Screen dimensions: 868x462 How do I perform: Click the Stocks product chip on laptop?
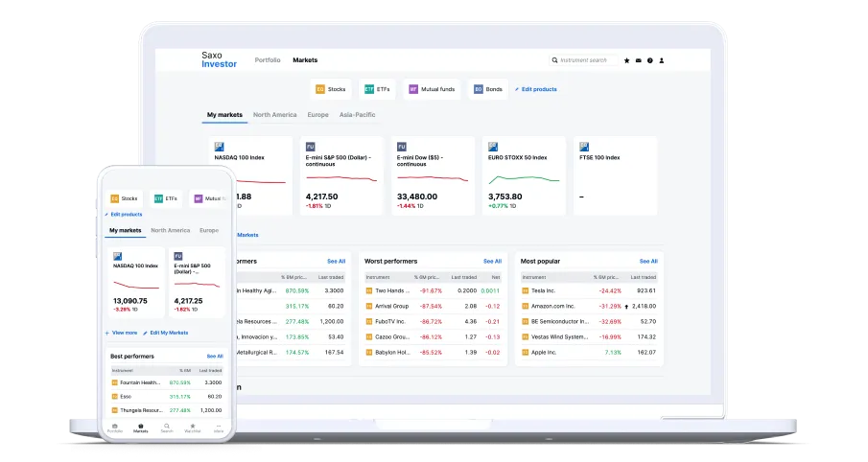tap(331, 89)
